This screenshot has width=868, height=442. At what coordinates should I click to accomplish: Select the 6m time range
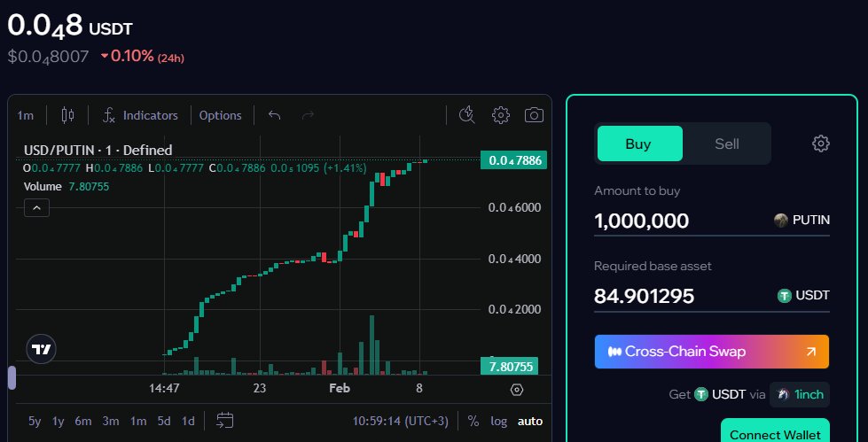pyautogui.click(x=83, y=421)
